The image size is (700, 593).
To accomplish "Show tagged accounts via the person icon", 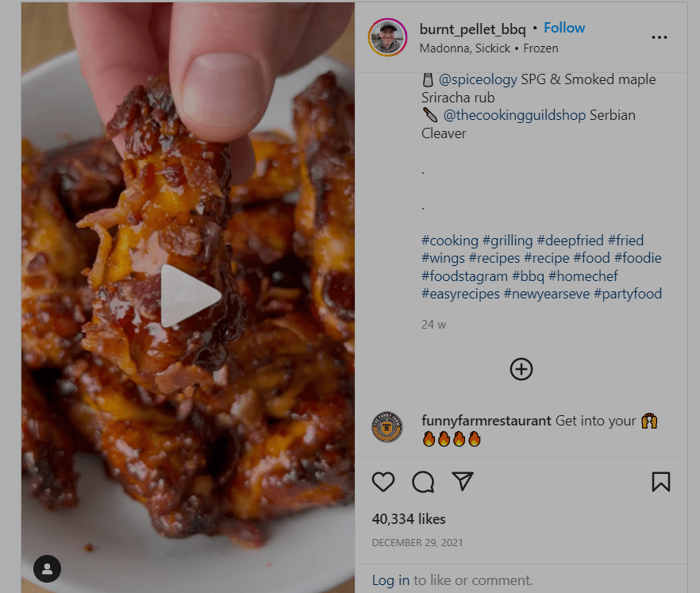I will (x=46, y=569).
